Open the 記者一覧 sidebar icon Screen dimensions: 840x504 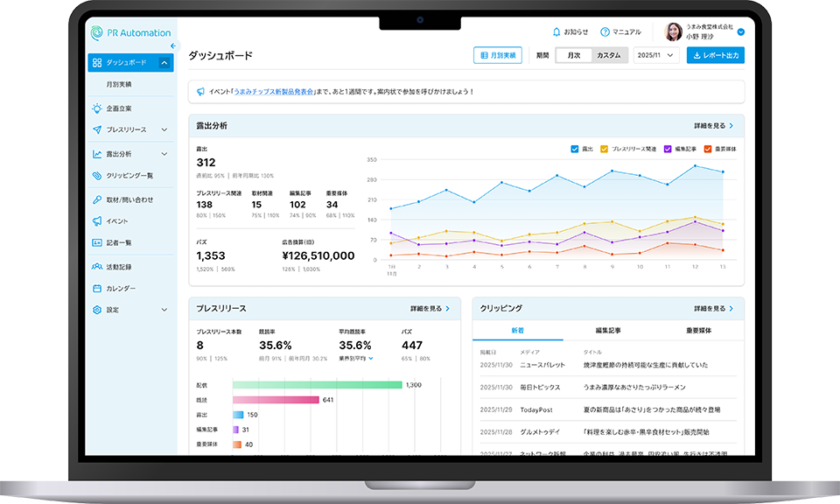(99, 243)
